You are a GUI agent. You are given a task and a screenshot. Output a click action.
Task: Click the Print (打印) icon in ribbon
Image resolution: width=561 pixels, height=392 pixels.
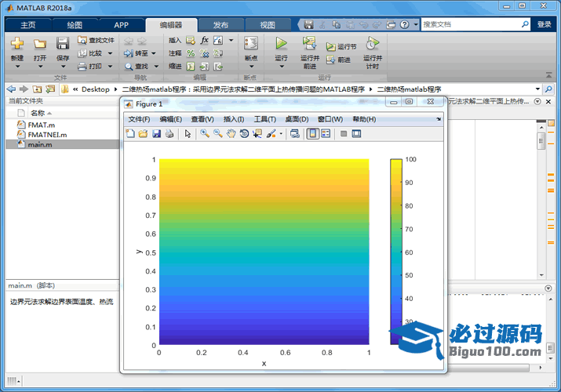pyautogui.click(x=82, y=66)
